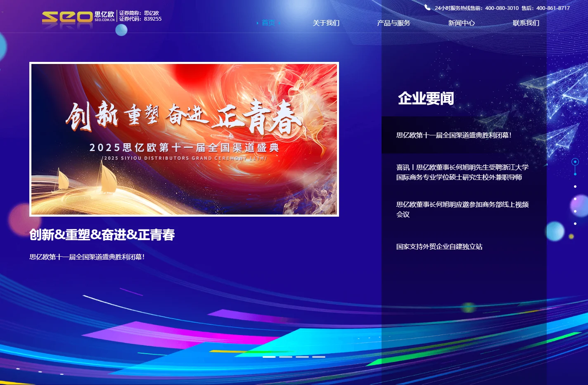Click the after-sales number 400-861-8717
The height and width of the screenshot is (385, 588).
pyautogui.click(x=553, y=8)
